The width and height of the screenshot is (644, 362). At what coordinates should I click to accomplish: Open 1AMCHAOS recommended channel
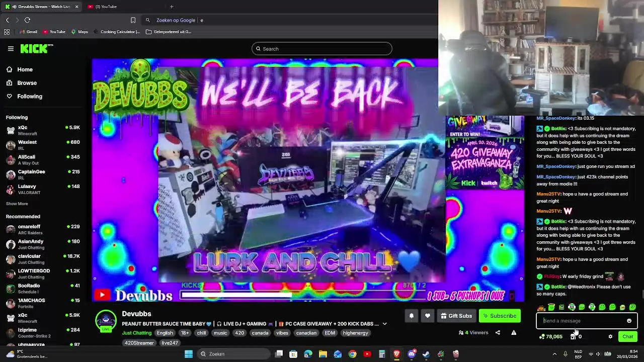(x=43, y=303)
